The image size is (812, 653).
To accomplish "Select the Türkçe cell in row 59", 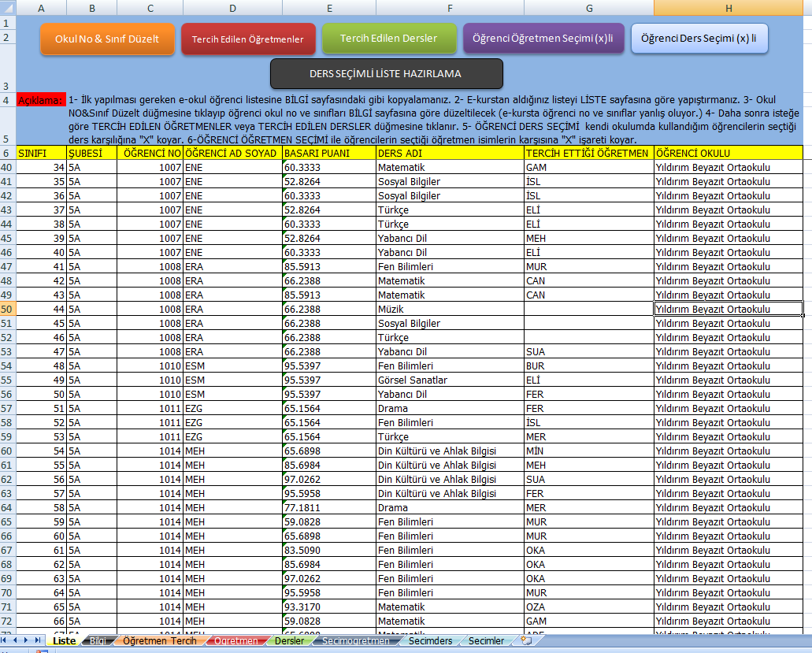I will [450, 436].
